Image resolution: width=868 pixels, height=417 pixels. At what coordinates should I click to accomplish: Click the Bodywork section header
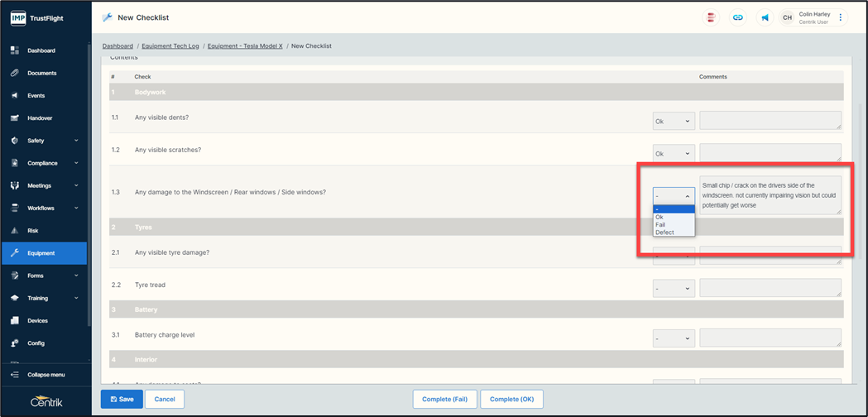[x=476, y=92]
